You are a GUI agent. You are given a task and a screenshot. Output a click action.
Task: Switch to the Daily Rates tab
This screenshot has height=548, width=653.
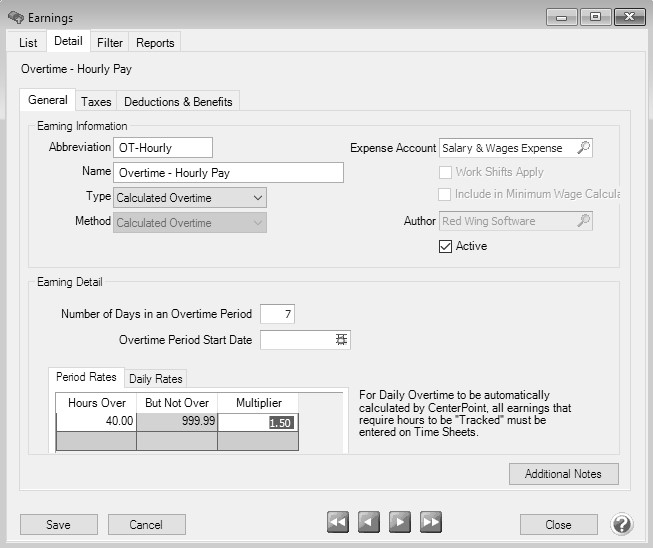(155, 379)
